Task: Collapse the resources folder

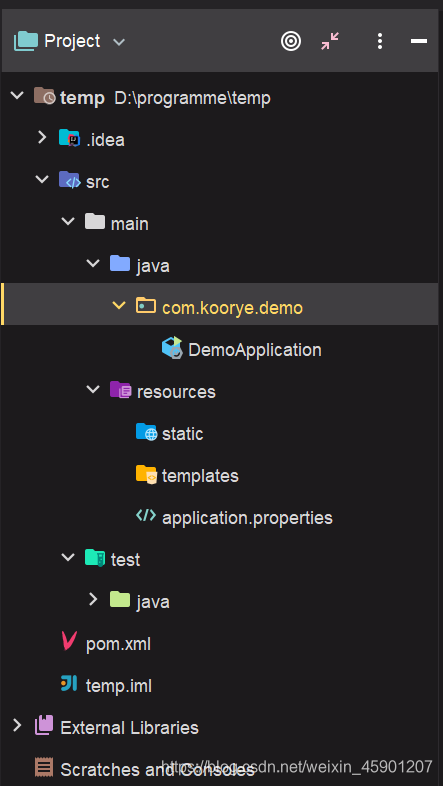Action: click(x=93, y=388)
